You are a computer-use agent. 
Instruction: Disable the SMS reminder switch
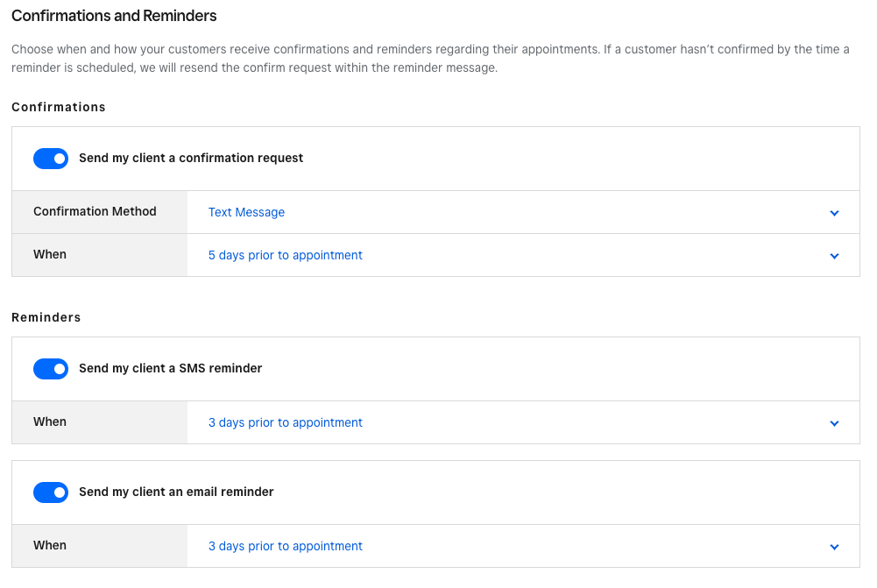(51, 369)
